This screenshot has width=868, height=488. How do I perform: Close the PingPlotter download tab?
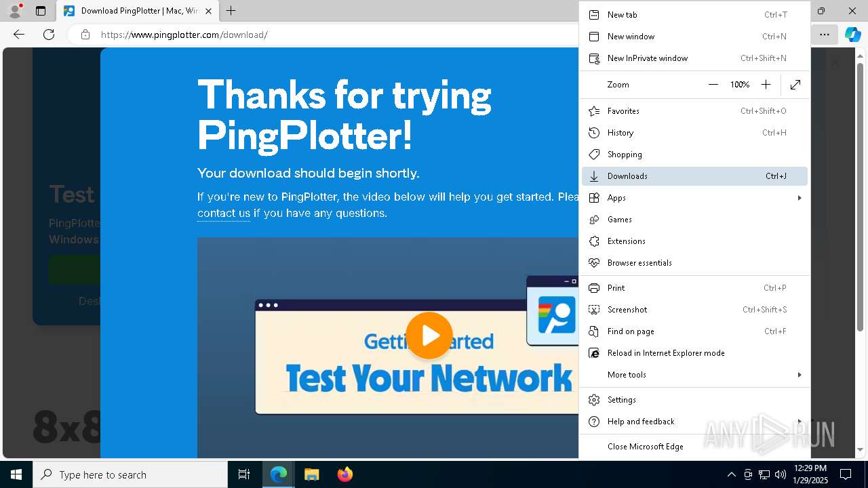point(209,11)
